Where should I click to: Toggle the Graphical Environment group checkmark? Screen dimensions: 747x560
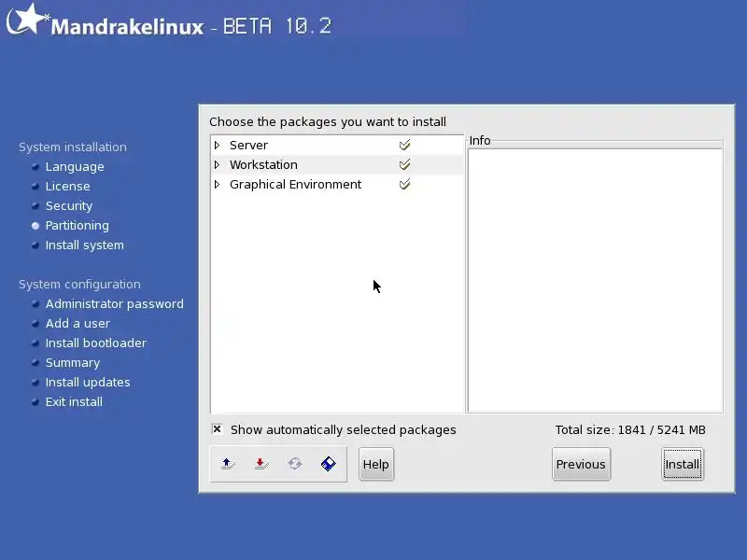(x=404, y=184)
